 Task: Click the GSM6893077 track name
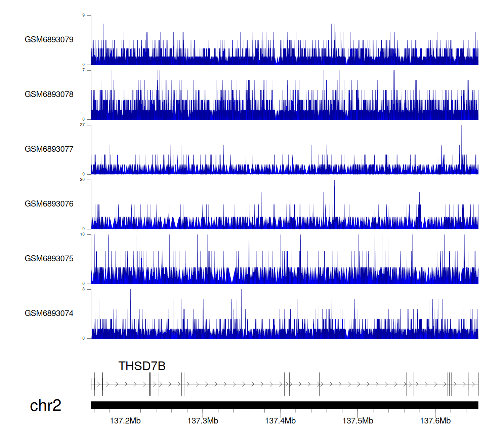[49, 149]
